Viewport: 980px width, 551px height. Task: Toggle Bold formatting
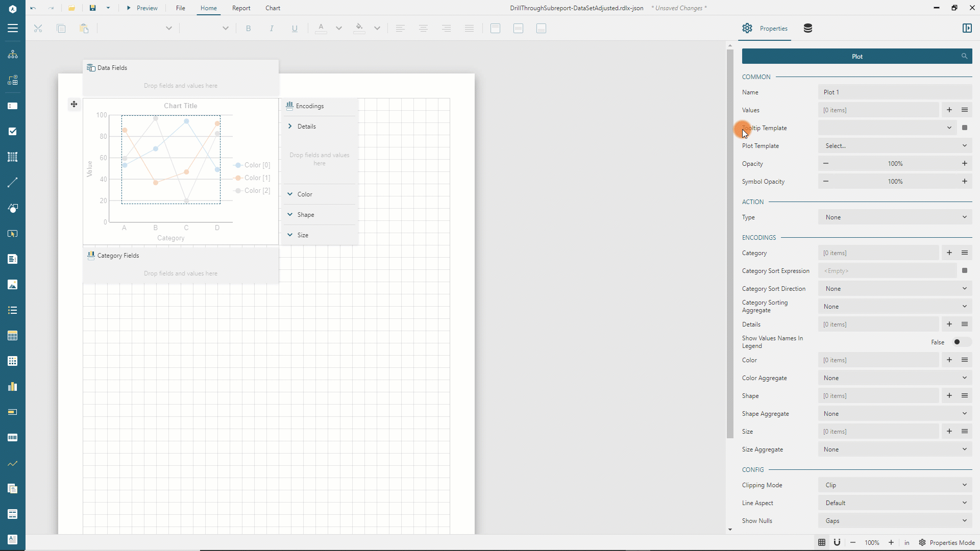249,29
